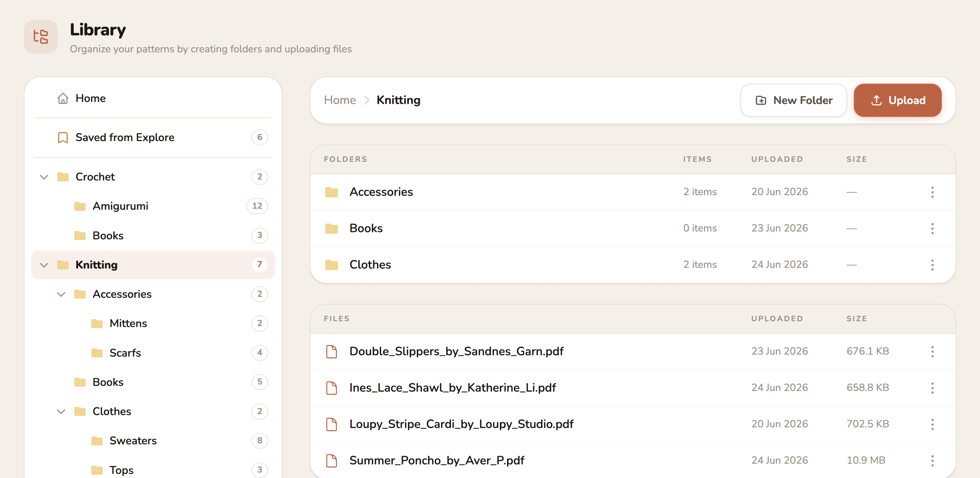
Task: Click the Books folder icon in folders table
Action: (x=331, y=228)
